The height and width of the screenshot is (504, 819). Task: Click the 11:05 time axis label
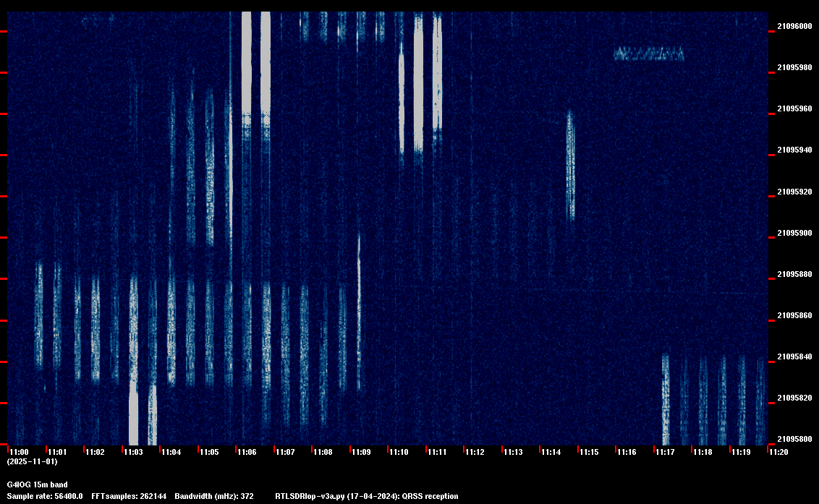tap(209, 452)
